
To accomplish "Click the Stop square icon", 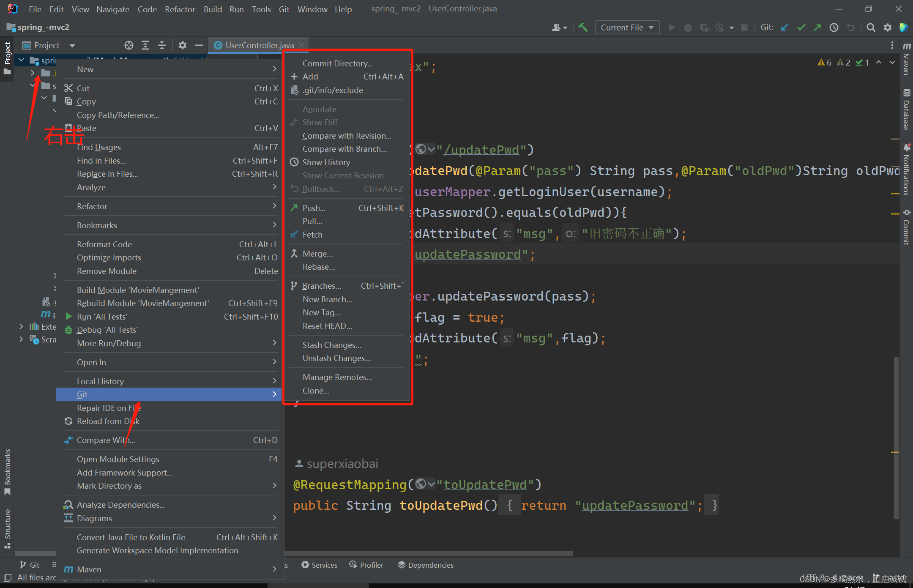I will point(744,27).
